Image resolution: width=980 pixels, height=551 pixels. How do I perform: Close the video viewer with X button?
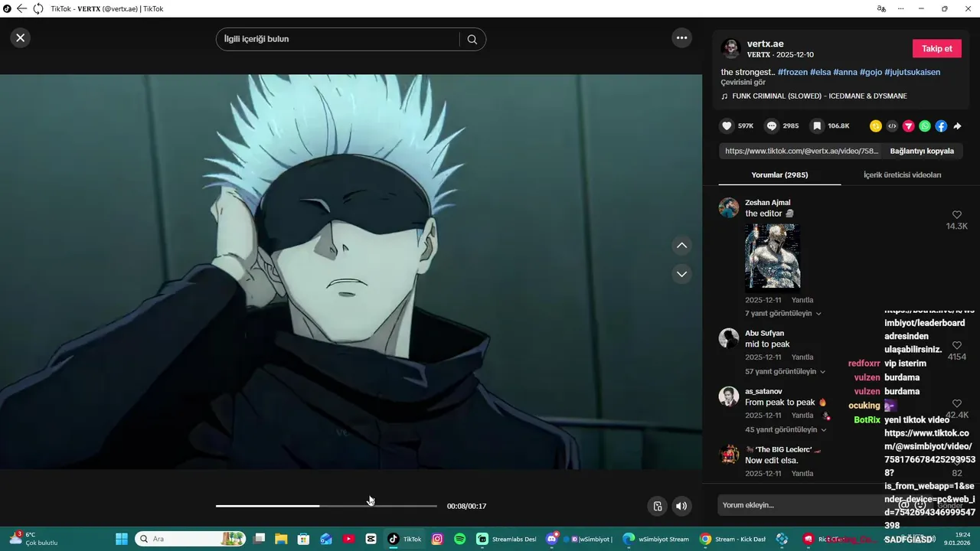tap(21, 37)
